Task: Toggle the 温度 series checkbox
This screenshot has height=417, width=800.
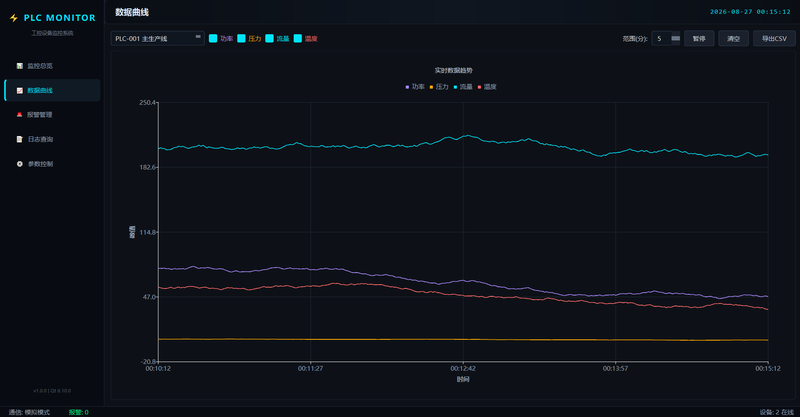Action: pos(297,38)
